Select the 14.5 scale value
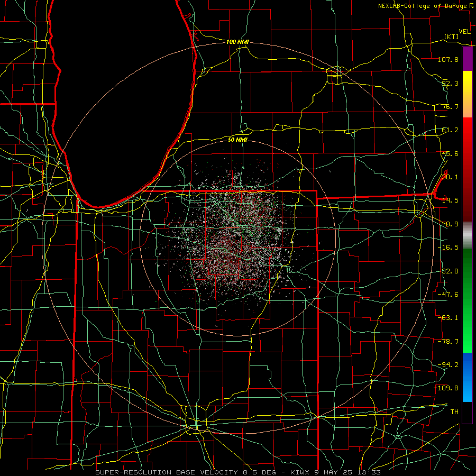Viewport: 476px width, 476px height. tap(450, 200)
